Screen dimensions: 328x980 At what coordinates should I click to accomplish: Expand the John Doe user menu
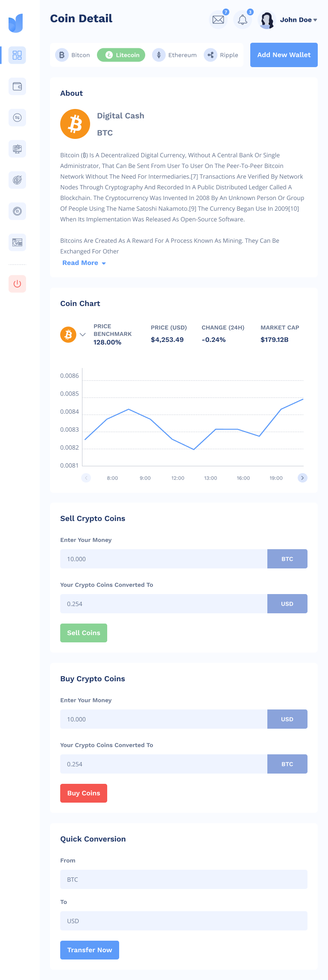click(x=298, y=20)
